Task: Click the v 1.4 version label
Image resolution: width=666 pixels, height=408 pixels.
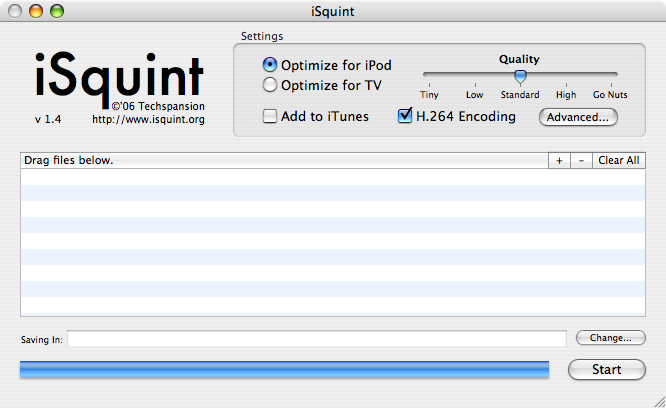Action: 48,119
